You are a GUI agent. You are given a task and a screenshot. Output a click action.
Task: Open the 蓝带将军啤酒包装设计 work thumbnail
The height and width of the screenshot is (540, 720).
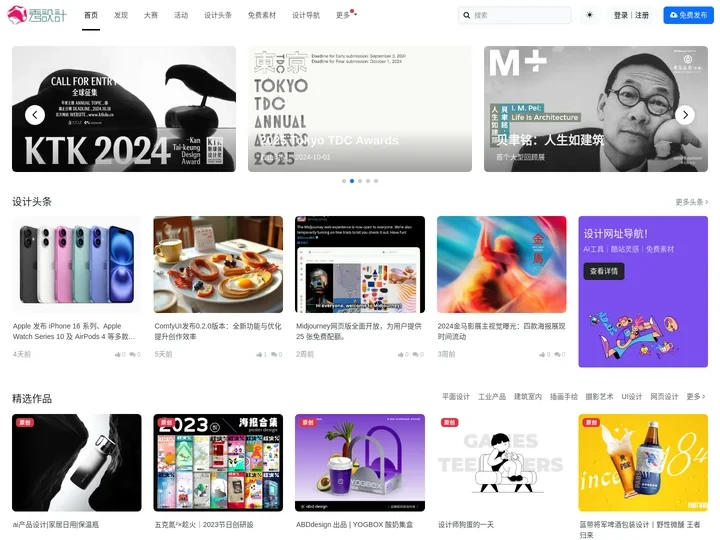tap(643, 463)
